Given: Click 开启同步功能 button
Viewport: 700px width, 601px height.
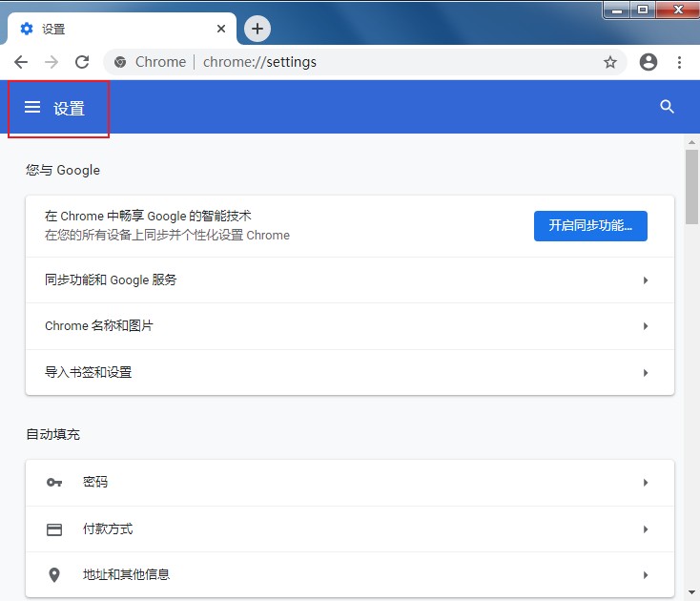Looking at the screenshot, I should tap(590, 226).
